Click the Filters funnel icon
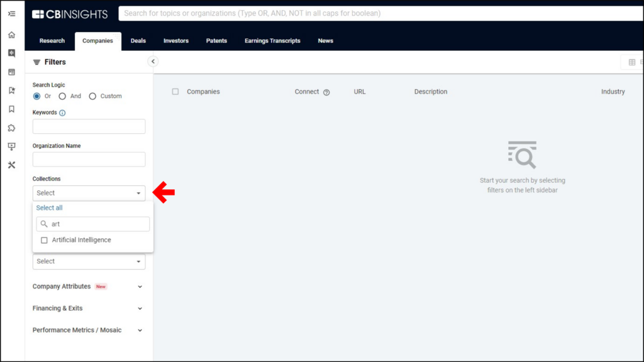This screenshot has height=362, width=644. coord(36,62)
